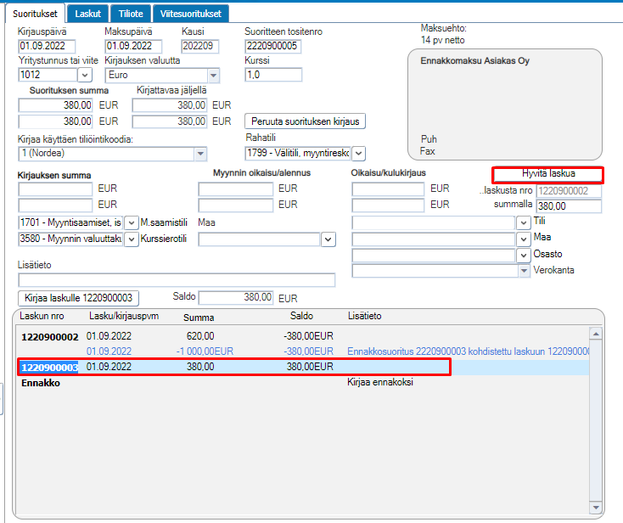This screenshot has height=523, width=623.
Task: Click the Suoritteen tositenro field
Action: 273,46
